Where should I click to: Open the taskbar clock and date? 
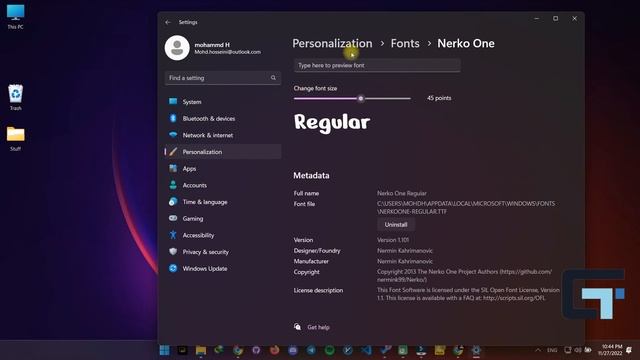[x=611, y=350]
